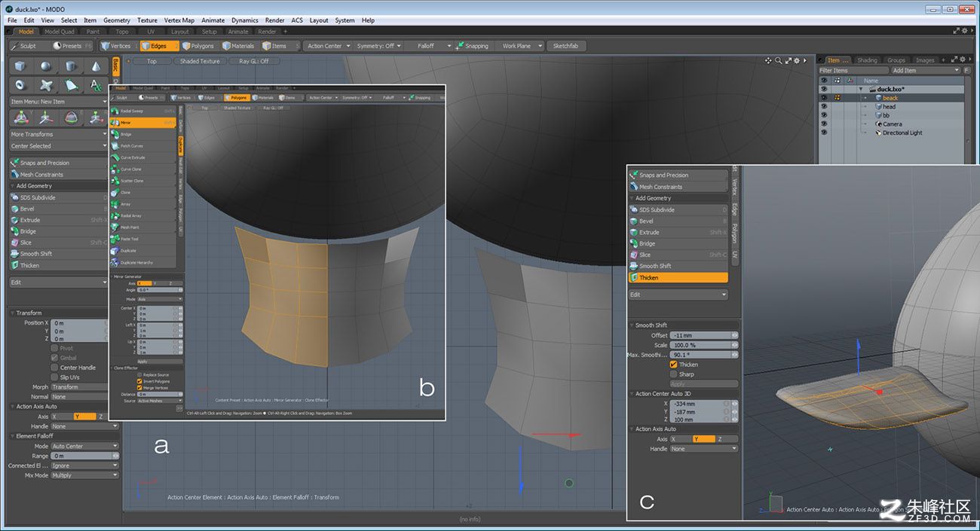Click the Presets button
This screenshot has height=531, width=980.
[x=72, y=46]
